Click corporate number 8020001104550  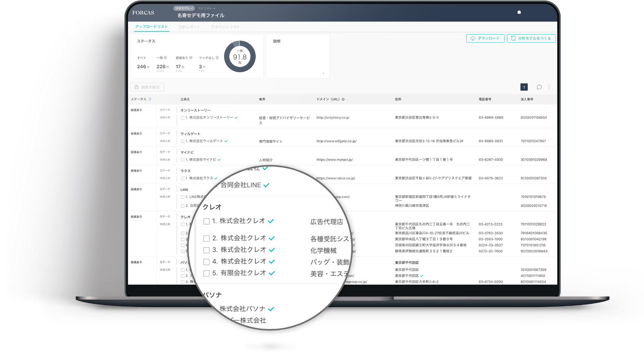(x=533, y=117)
